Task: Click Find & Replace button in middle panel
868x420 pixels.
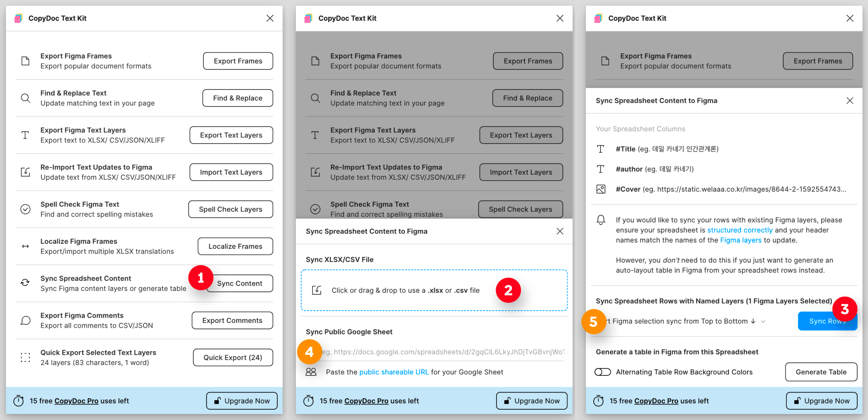Action: tap(528, 98)
